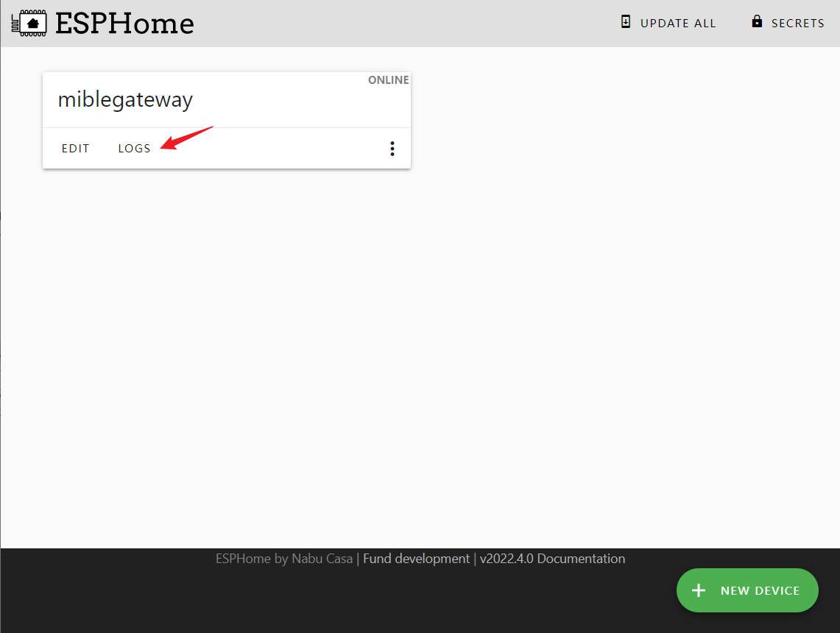Click the ESPHome by Nabu Casa footer text
The image size is (840, 633).
284,559
